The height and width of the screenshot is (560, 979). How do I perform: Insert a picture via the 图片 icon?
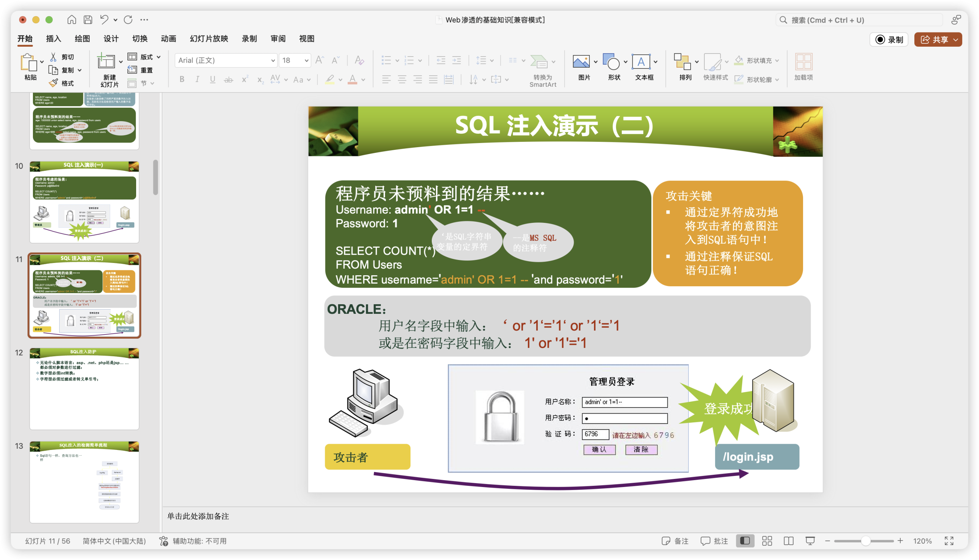click(581, 62)
